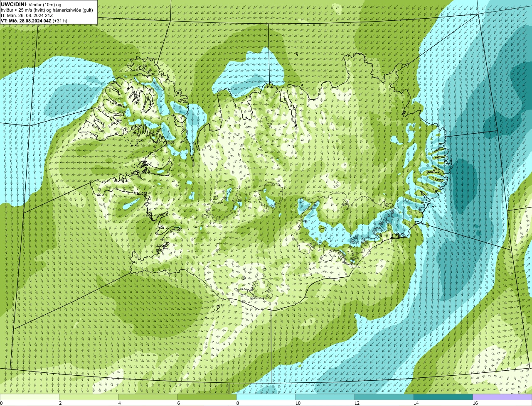Click the legend scale label '2'
The image size is (532, 406).
click(x=60, y=403)
